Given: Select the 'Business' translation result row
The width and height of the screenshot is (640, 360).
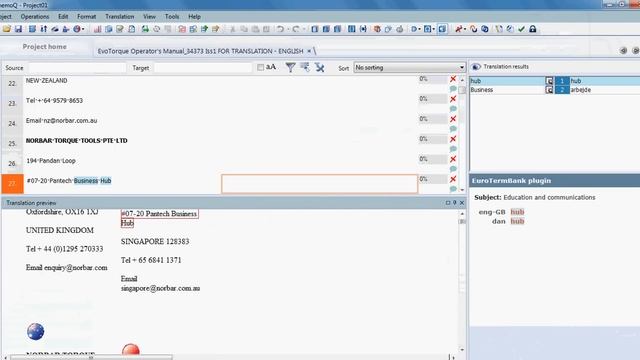Looking at the screenshot, I should [555, 90].
